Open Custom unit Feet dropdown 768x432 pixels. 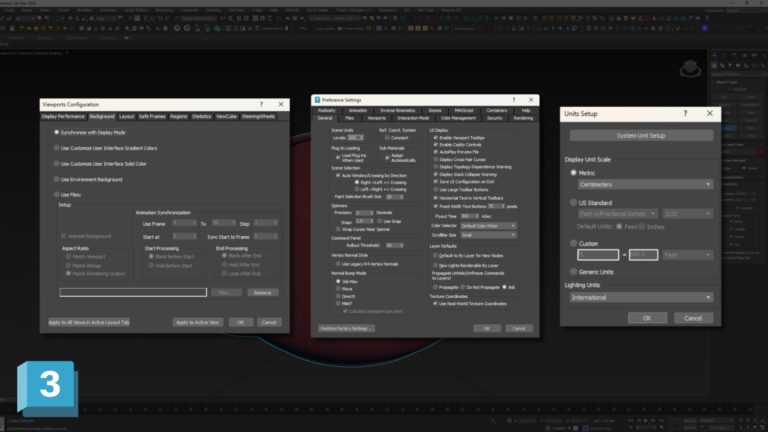[x=688, y=255]
